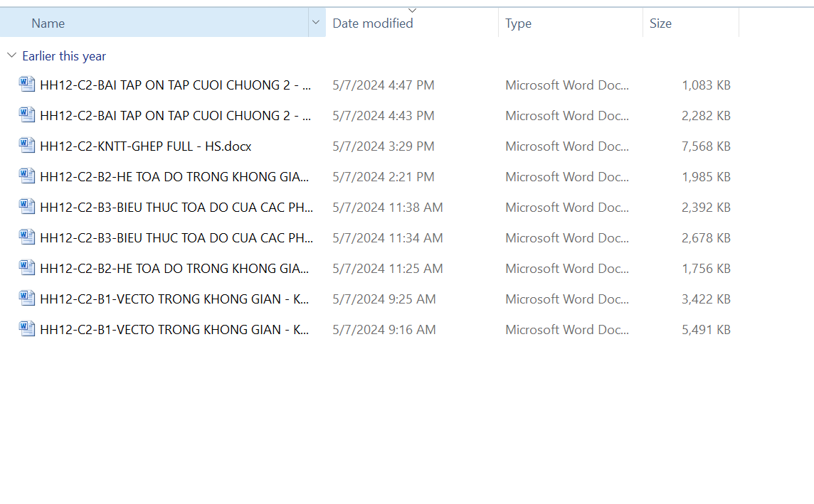Click Word icon of file modified 4:43 PM
Image resolution: width=814 pixels, height=504 pixels.
pos(27,115)
